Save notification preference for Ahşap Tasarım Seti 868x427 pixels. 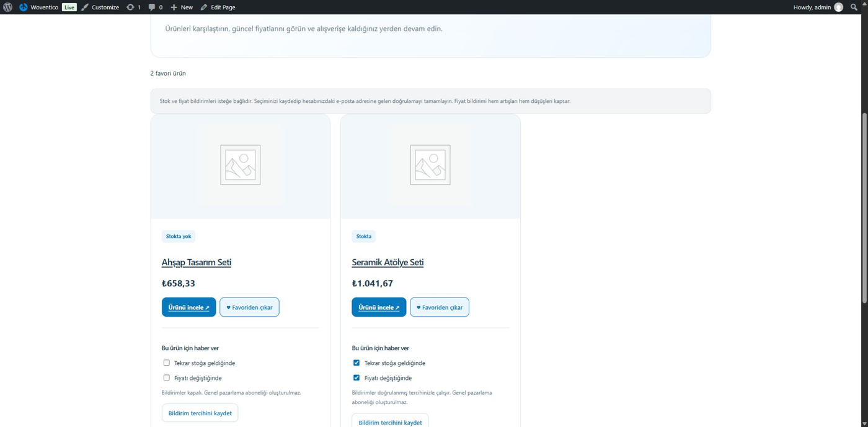pyautogui.click(x=200, y=413)
